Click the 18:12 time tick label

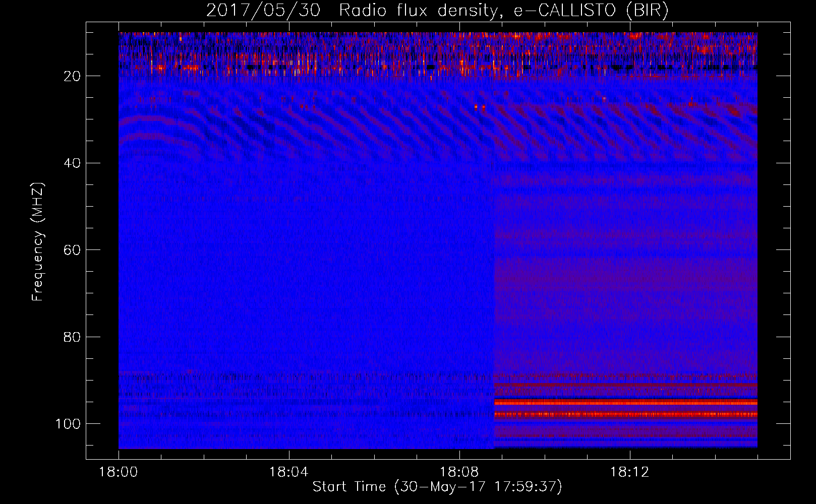point(629,472)
